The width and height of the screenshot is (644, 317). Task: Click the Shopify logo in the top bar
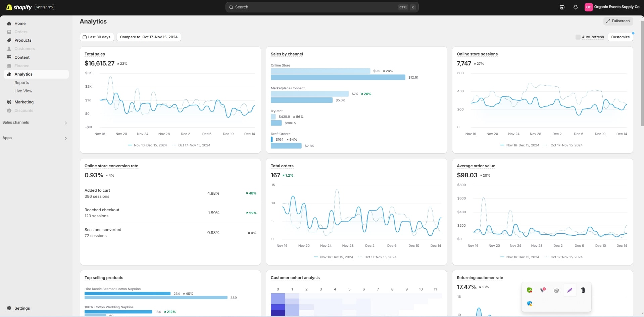[19, 7]
